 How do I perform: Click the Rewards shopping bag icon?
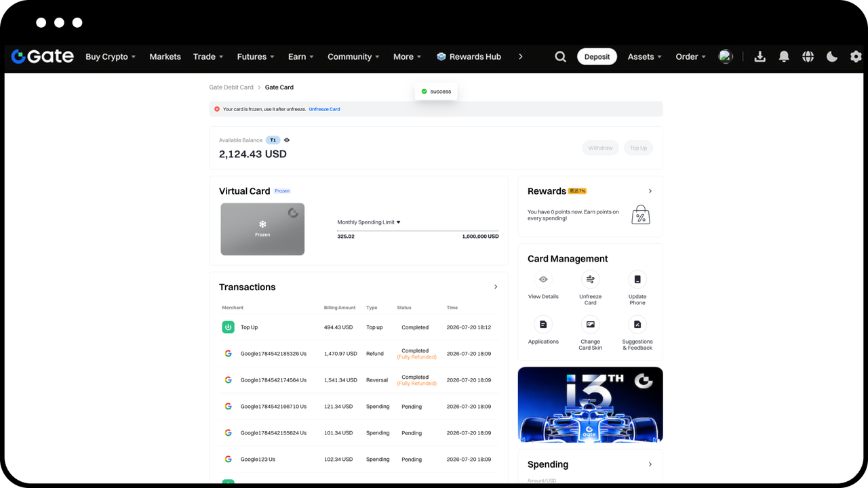641,215
